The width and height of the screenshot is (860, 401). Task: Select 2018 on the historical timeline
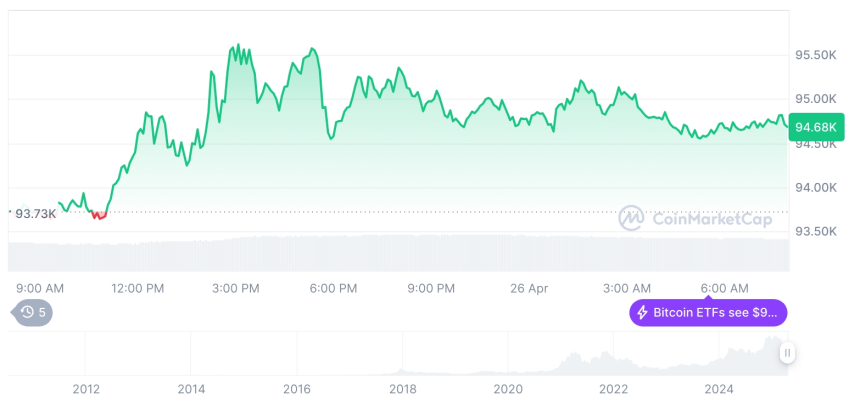tap(402, 388)
